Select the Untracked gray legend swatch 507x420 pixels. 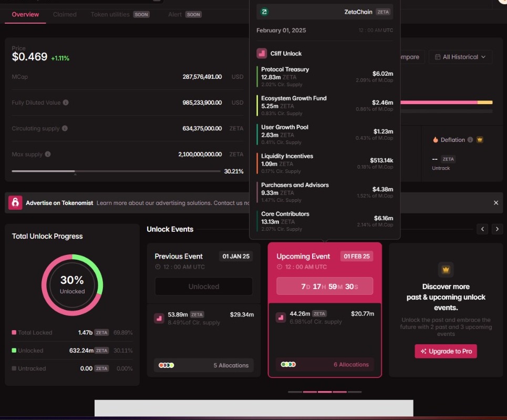(x=14, y=368)
